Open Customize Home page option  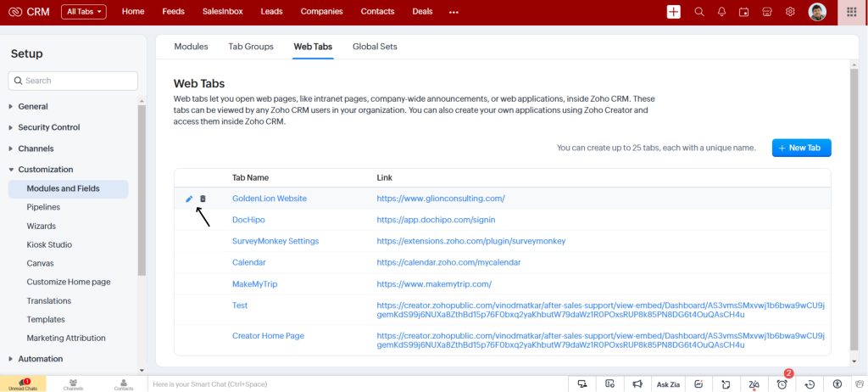click(69, 283)
